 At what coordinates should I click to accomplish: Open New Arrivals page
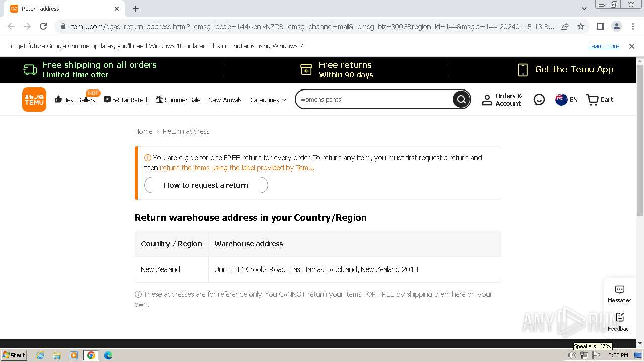pyautogui.click(x=225, y=100)
